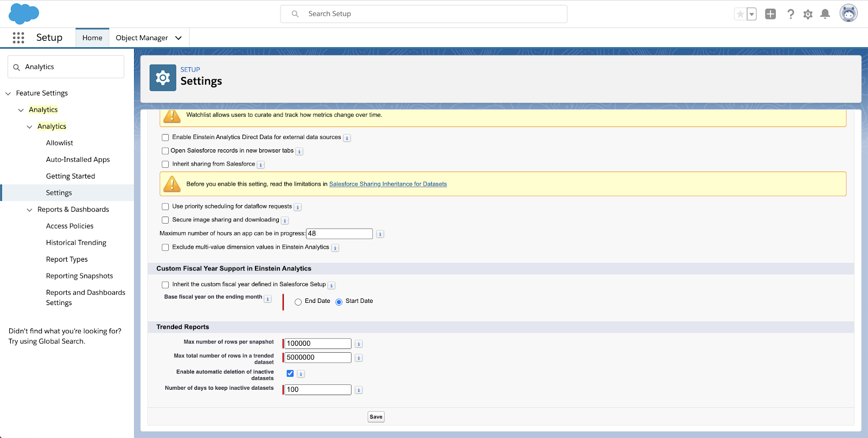The height and width of the screenshot is (438, 868).
Task: Check Secure image sharing and downloading
Action: click(x=165, y=220)
